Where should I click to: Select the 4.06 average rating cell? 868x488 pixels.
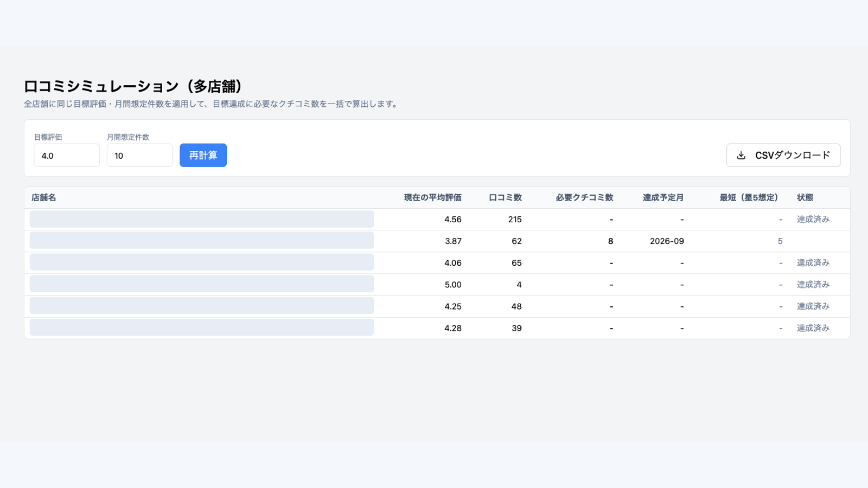(x=452, y=263)
